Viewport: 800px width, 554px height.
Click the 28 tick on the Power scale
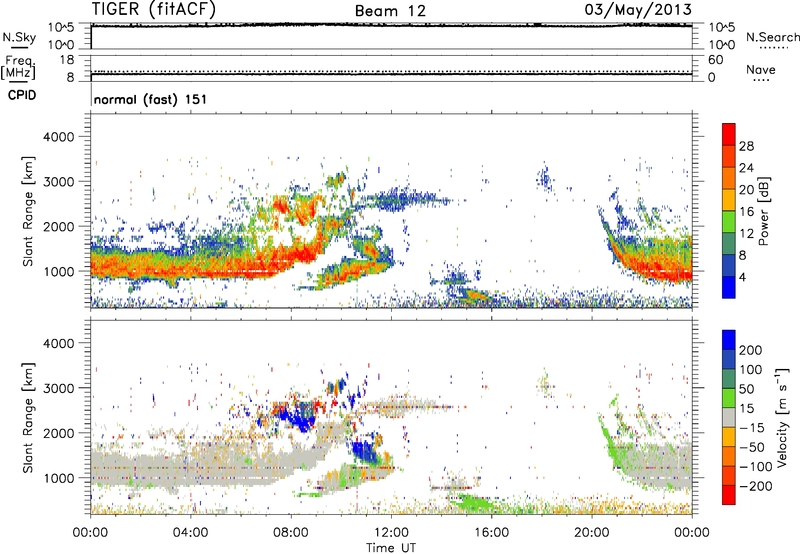pyautogui.click(x=746, y=146)
